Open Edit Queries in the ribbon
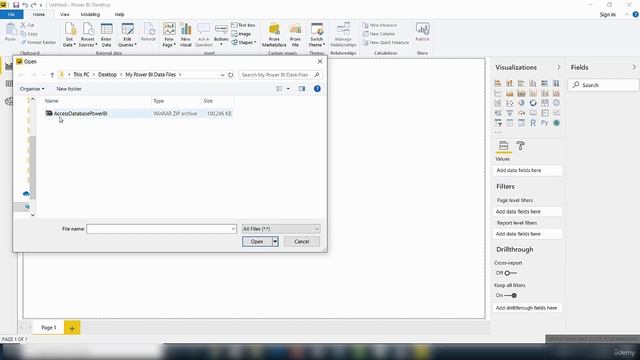The height and width of the screenshot is (360, 640). [127, 34]
